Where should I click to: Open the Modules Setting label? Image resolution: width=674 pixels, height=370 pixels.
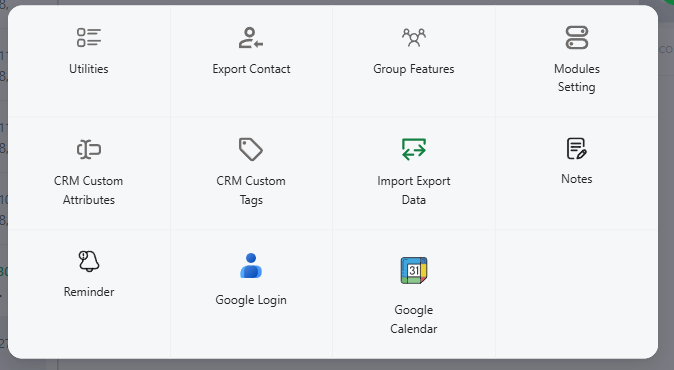coord(576,78)
